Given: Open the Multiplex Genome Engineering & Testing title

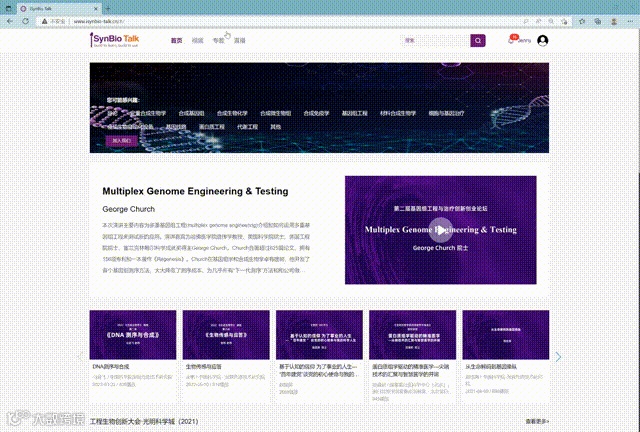Looking at the screenshot, I should pyautogui.click(x=195, y=191).
